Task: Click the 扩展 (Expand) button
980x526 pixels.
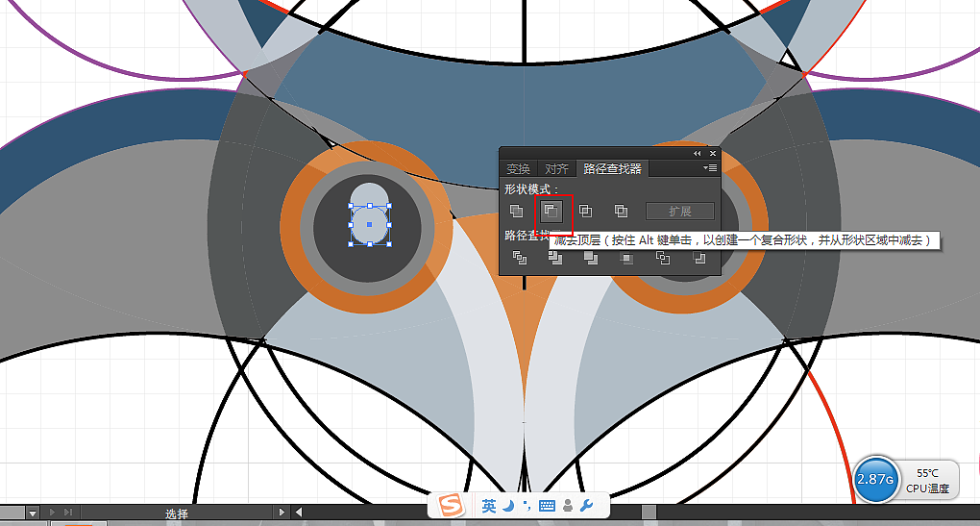Action: tap(680, 212)
